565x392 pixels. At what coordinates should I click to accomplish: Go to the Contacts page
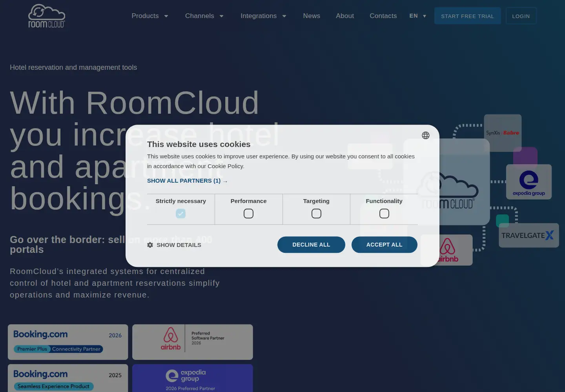383,16
